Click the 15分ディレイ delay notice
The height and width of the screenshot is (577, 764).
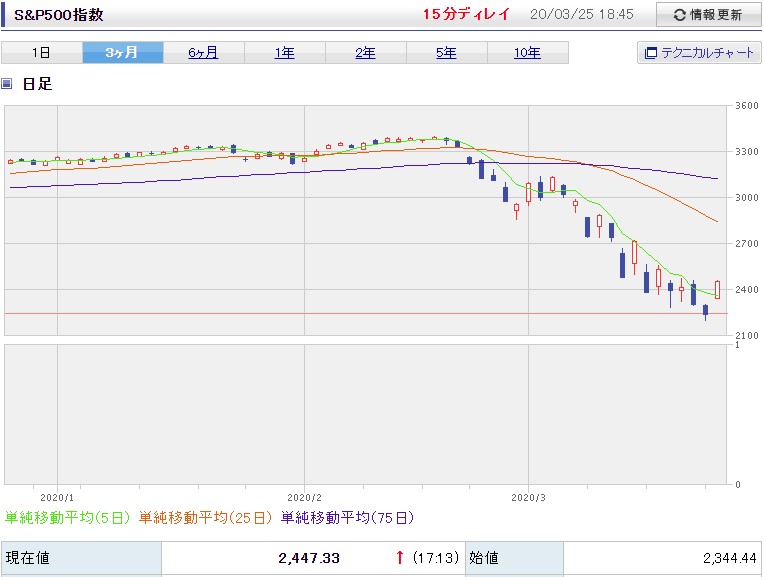pos(466,14)
